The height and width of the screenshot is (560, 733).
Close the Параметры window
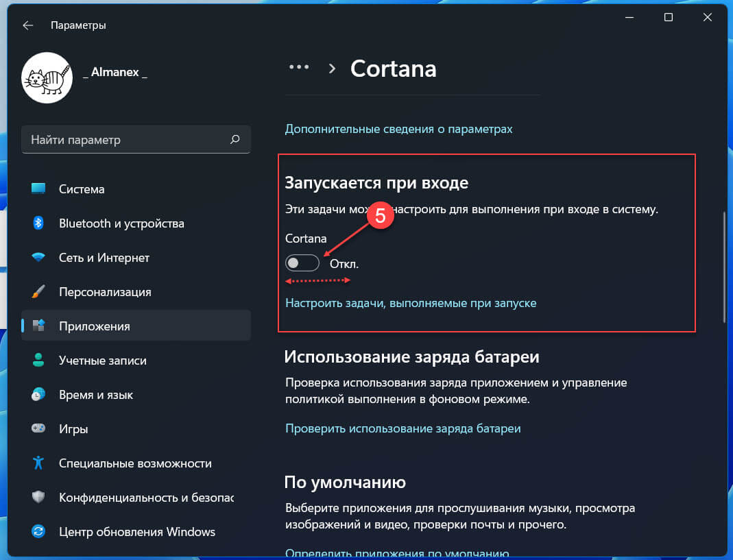[x=708, y=17]
